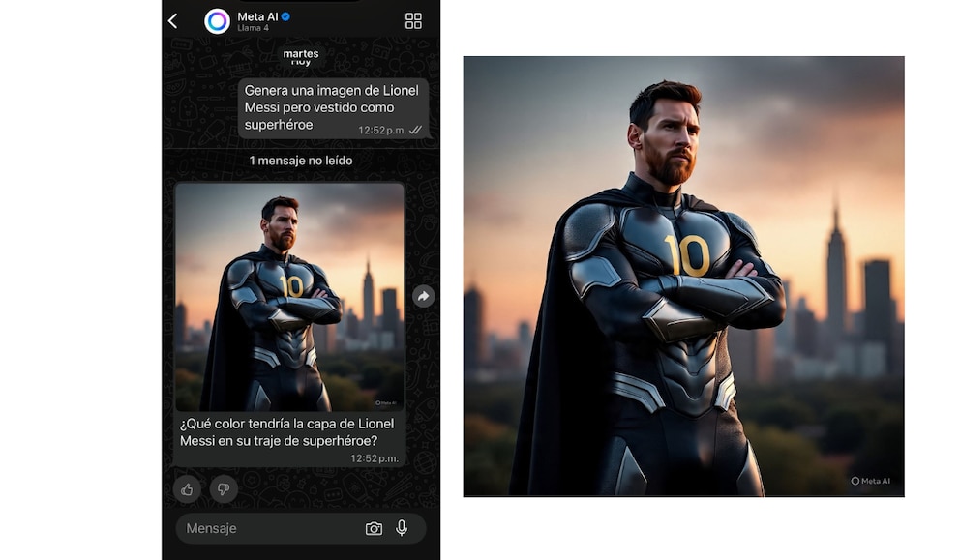960x560 pixels.
Task: Give thumbs down to the response
Action: 224,489
